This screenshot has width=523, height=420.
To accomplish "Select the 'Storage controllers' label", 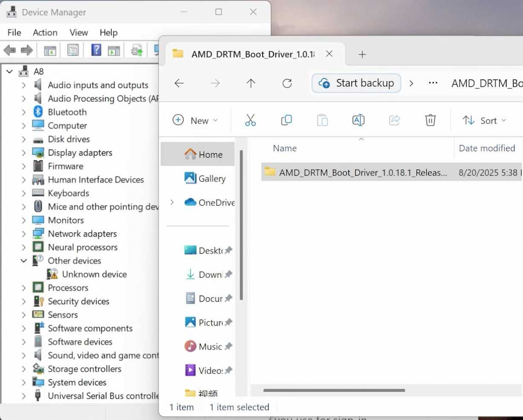I will tap(84, 369).
